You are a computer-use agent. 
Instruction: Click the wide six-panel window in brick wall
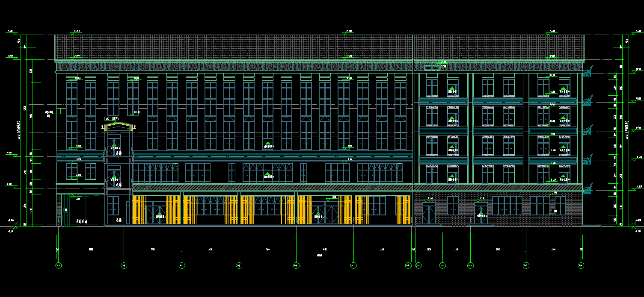click(507, 206)
